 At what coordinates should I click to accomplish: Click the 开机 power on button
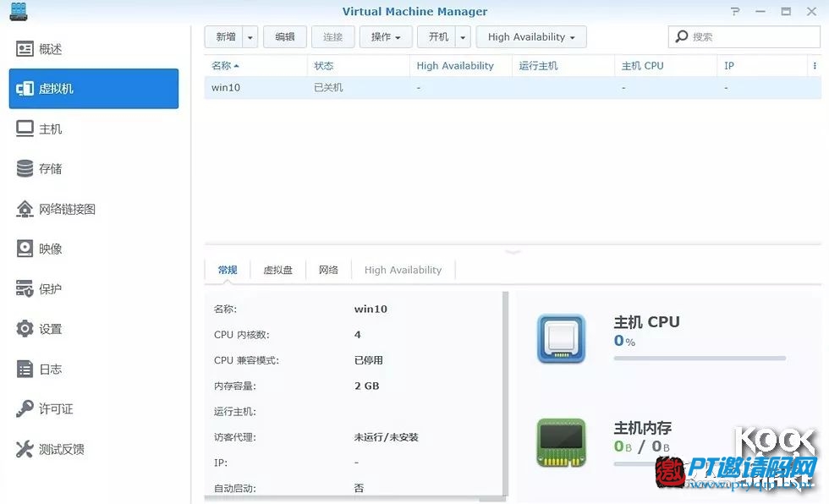(437, 37)
